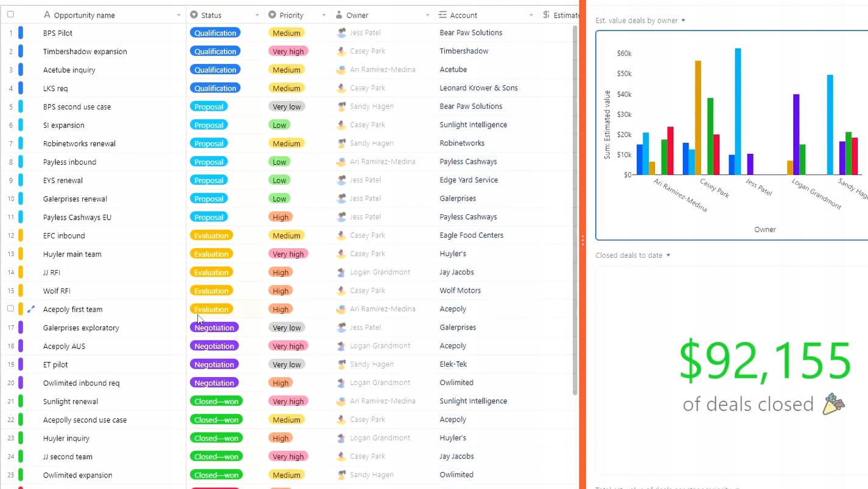Click the Very high priority of Timbershadow expansion
This screenshot has height=489, width=868.
[x=288, y=51]
